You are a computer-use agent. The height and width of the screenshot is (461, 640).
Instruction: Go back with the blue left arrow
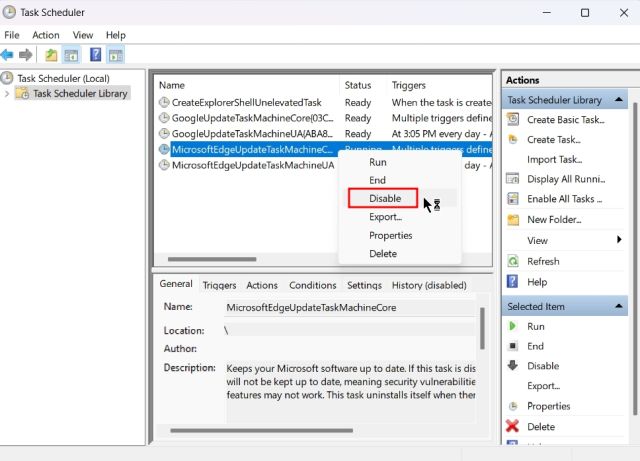tap(7, 55)
